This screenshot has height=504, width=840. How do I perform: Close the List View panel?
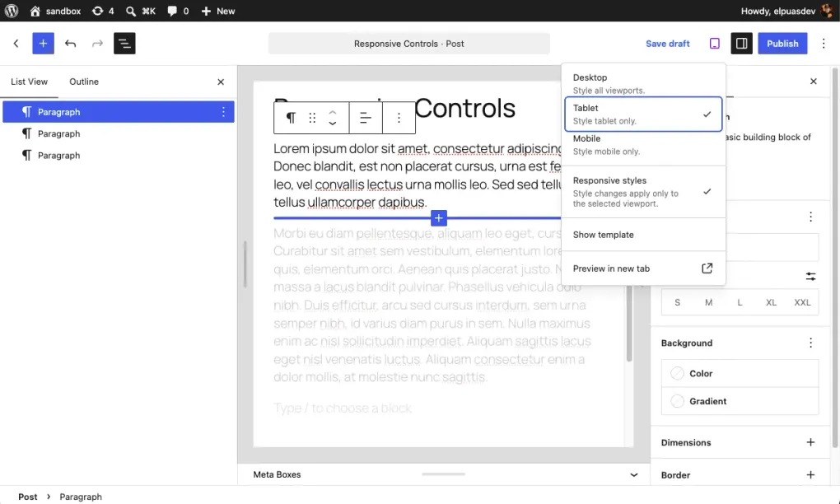click(x=221, y=82)
